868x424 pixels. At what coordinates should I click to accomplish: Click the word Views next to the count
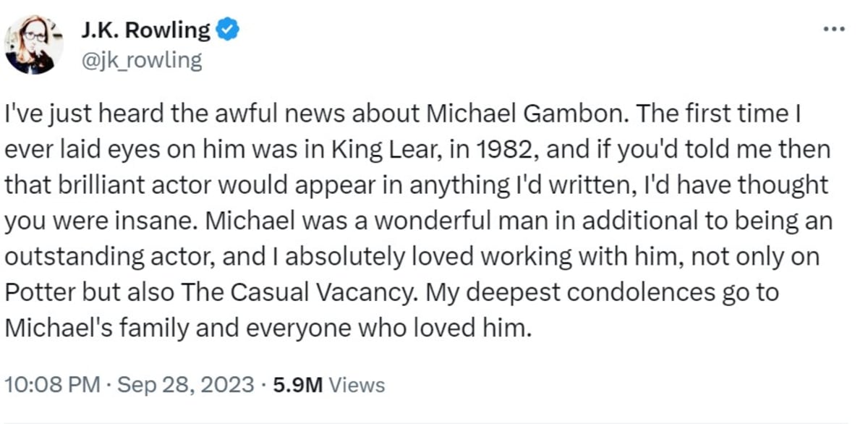coord(356,384)
